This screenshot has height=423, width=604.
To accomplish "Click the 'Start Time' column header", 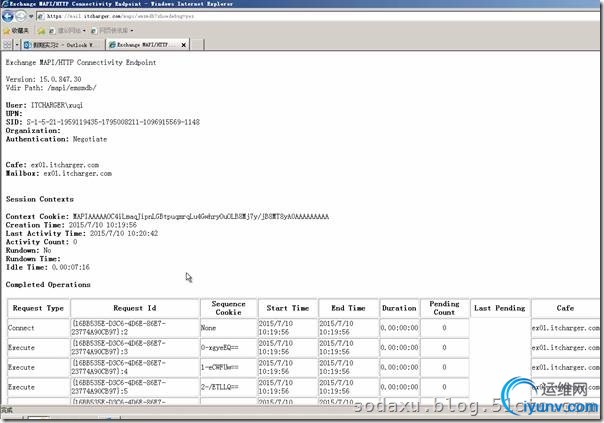I will 288,308.
